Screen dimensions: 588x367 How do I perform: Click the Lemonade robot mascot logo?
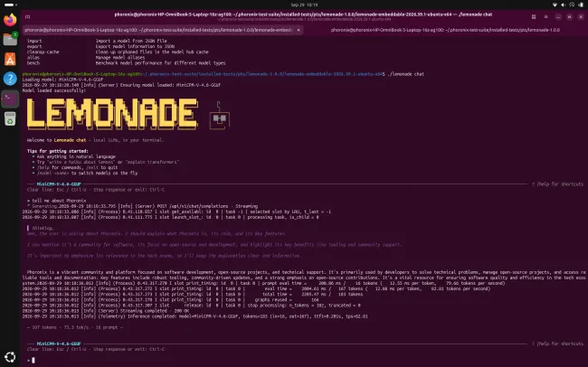pyautogui.click(x=220, y=116)
